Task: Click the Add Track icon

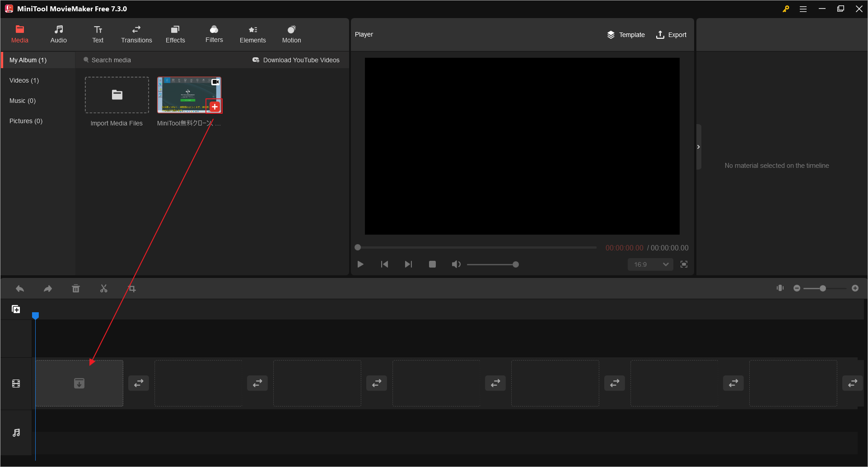Action: pyautogui.click(x=16, y=309)
